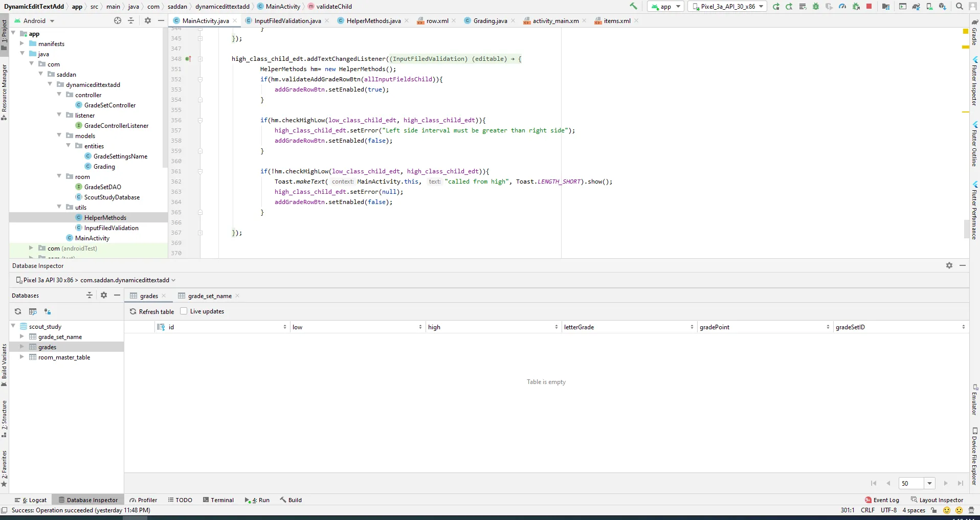The image size is (980, 520).
Task: Click first page navigation icon in table pager
Action: click(x=874, y=483)
